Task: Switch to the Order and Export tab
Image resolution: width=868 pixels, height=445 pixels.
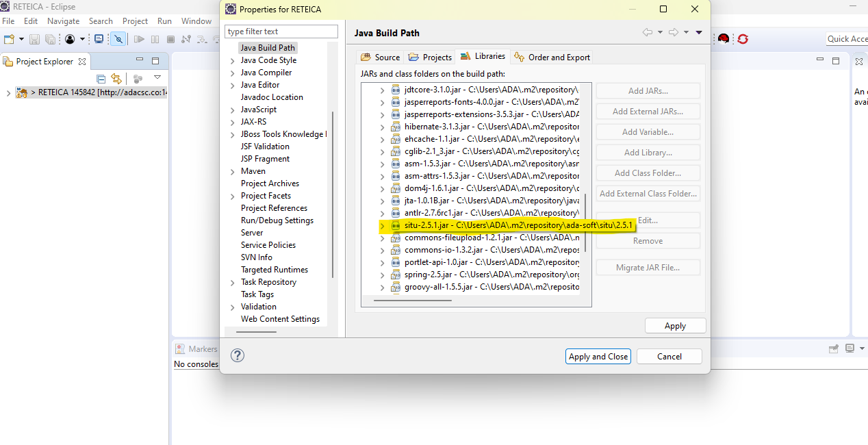Action: pyautogui.click(x=552, y=58)
